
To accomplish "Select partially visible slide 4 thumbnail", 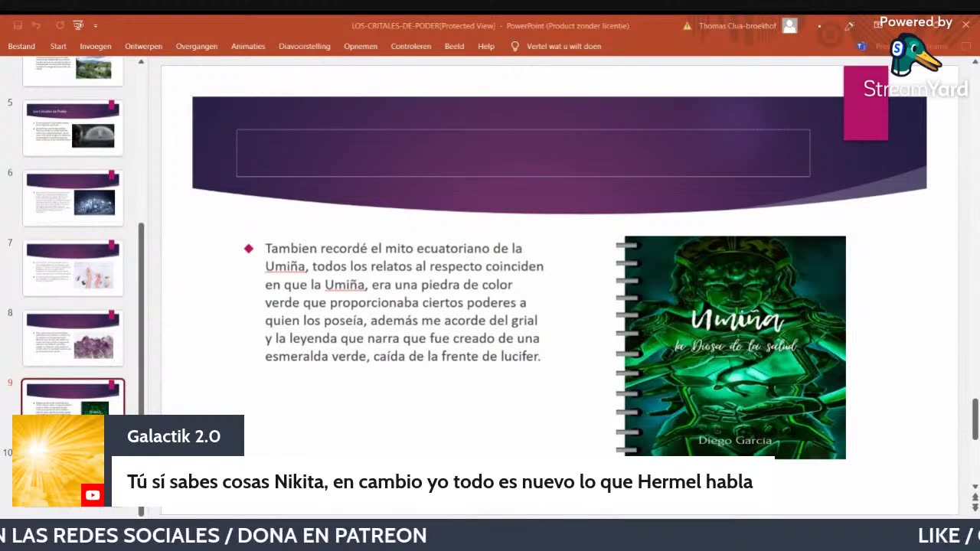I will pos(73,71).
